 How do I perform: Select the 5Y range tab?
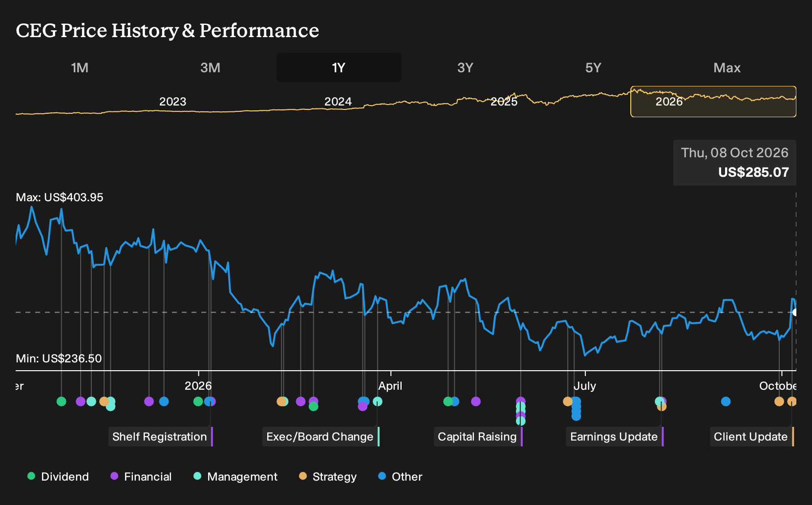point(593,67)
